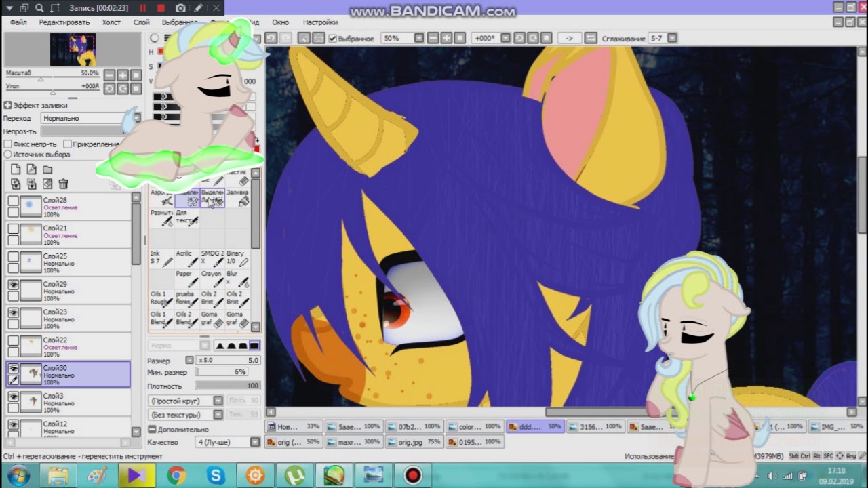Adjust the Угол angle slider
The image size is (868, 488).
pos(52,92)
